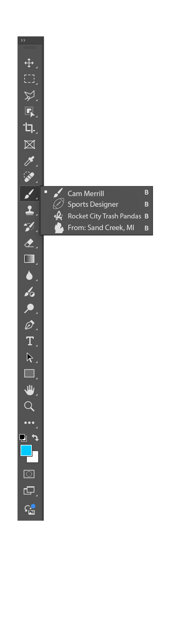The height and width of the screenshot is (644, 183).
Task: Toggle Quick Mask mode
Action: 29,474
